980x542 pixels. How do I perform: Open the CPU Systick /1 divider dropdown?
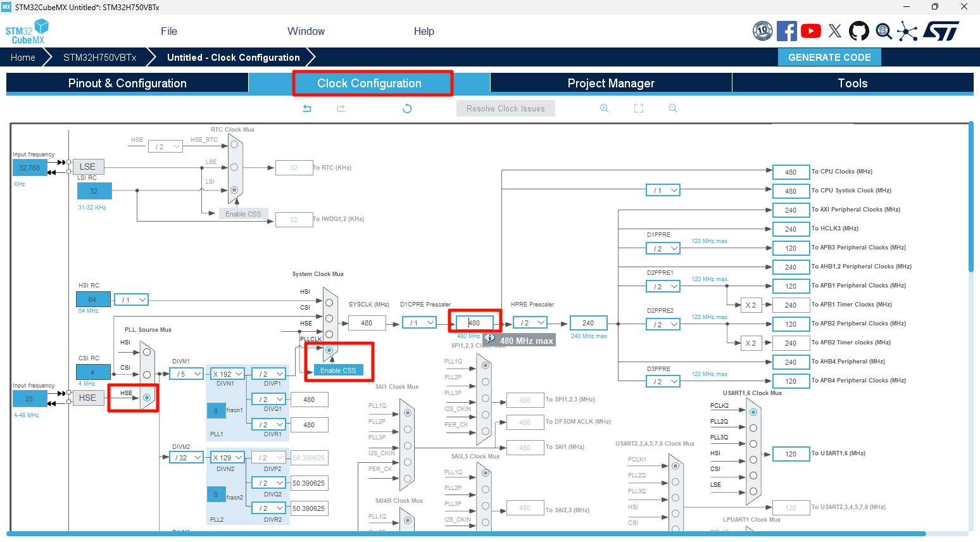[663, 190]
